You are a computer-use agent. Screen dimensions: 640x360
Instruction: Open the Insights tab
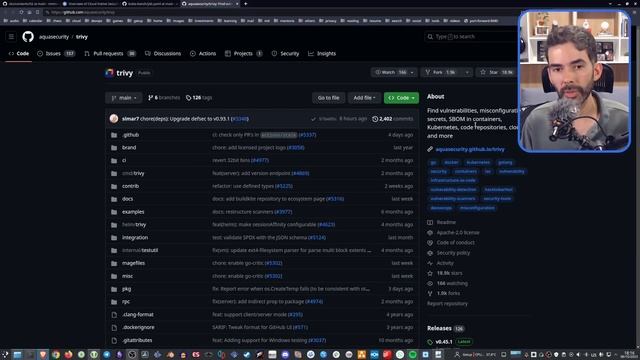coord(322,53)
